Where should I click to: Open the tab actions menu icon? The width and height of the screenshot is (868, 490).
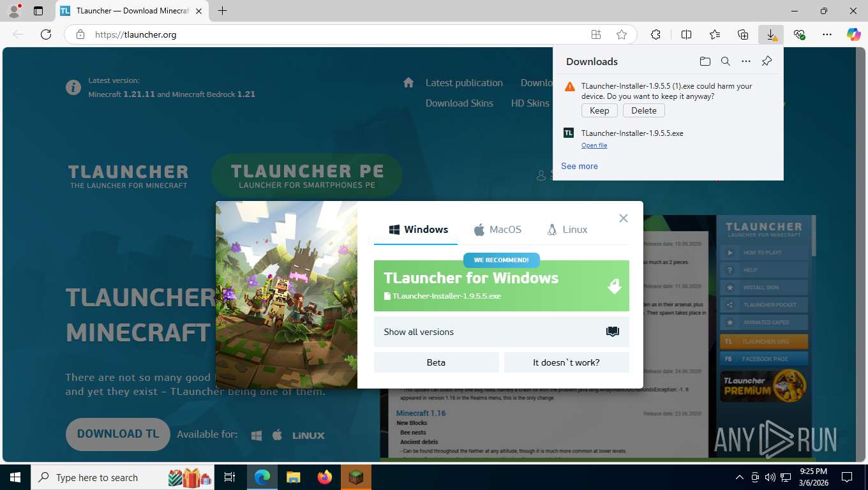click(38, 11)
